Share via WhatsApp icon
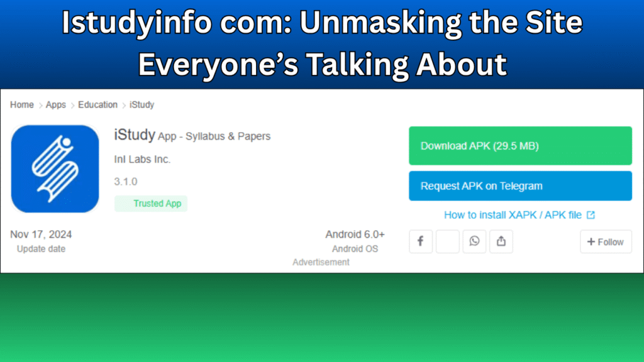The height and width of the screenshot is (362, 644). coord(474,241)
